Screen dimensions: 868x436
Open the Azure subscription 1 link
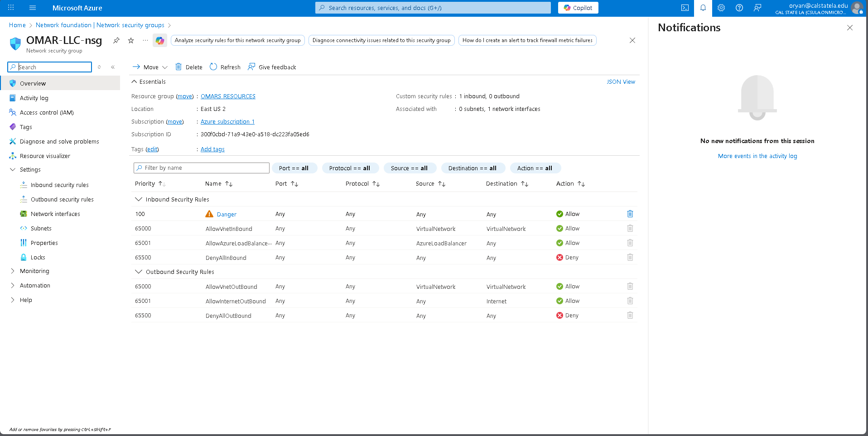227,121
